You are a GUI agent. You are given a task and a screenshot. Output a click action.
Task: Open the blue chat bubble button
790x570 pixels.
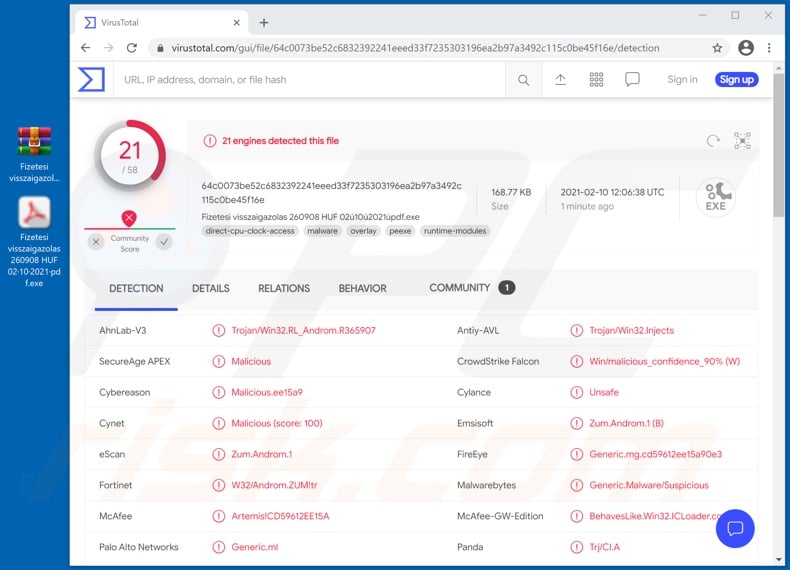(x=735, y=528)
